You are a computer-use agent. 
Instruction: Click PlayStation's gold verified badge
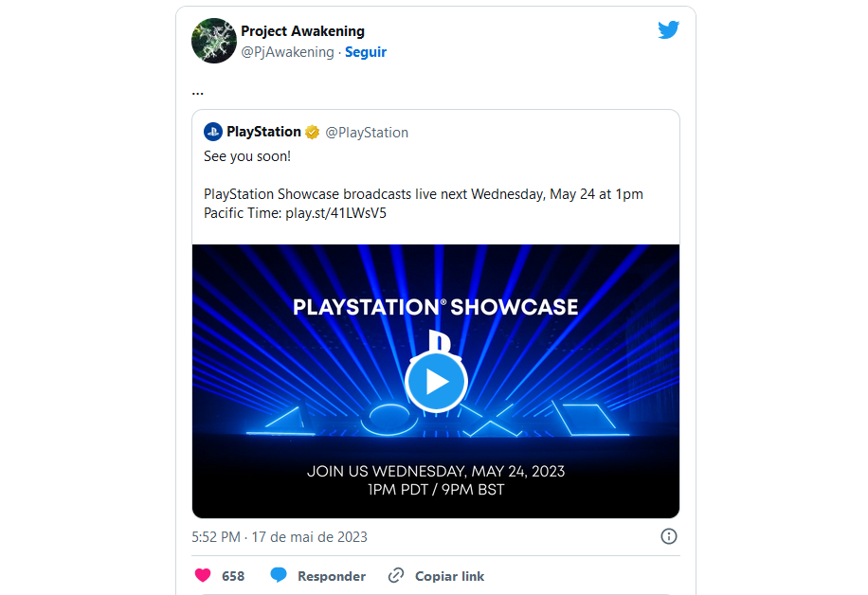312,132
